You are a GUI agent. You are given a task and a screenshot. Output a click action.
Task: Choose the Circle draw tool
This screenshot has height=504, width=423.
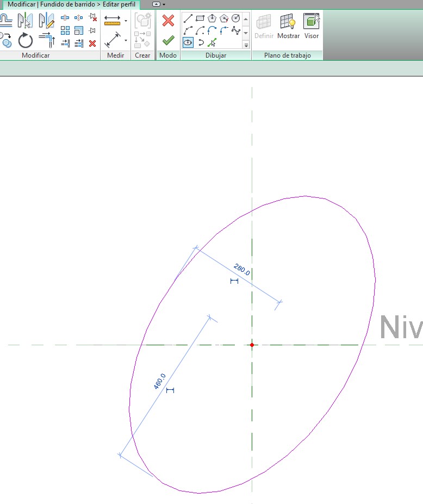(x=236, y=18)
